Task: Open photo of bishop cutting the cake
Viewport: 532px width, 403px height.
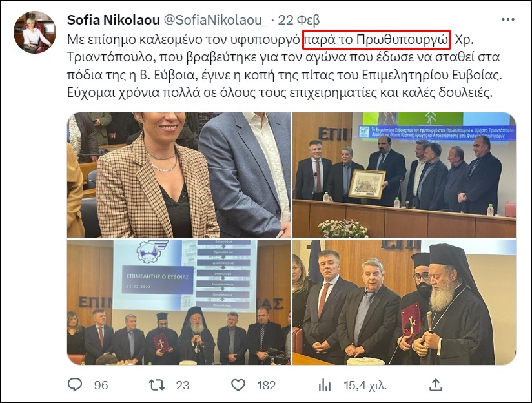Action: pos(404,302)
